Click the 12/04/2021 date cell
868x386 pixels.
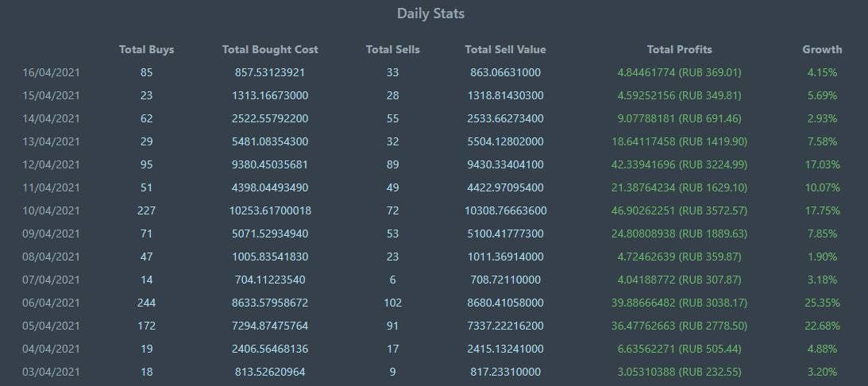[52, 164]
